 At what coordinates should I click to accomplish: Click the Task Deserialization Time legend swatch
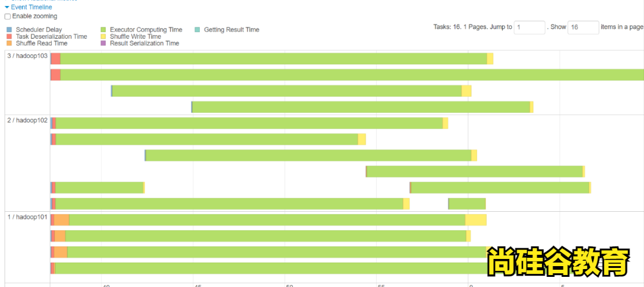coord(9,36)
